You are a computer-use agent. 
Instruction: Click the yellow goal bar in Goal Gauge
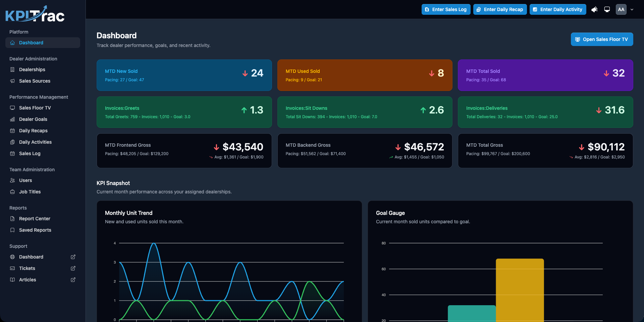(x=520, y=290)
